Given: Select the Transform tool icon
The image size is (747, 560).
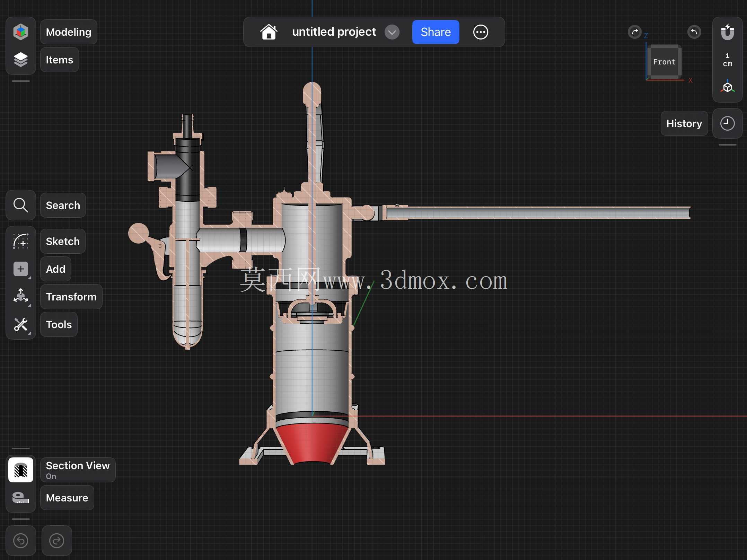Looking at the screenshot, I should click(x=21, y=297).
